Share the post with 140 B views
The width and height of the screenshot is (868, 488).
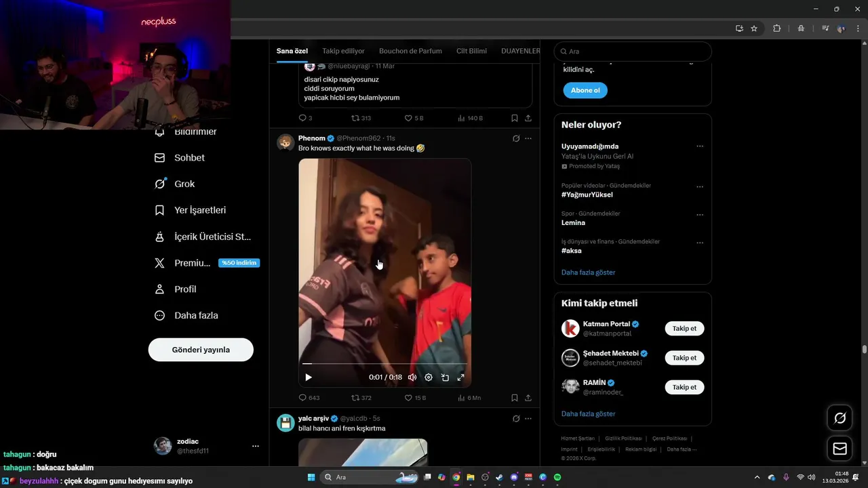528,118
